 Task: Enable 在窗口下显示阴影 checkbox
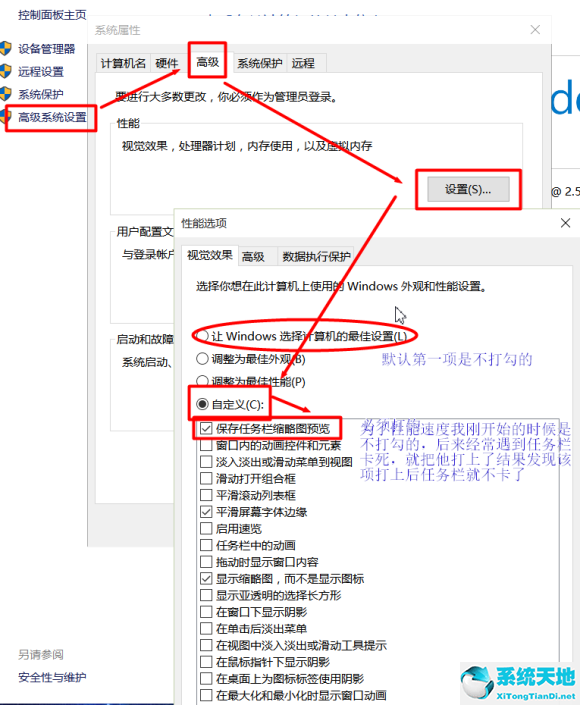tap(206, 612)
